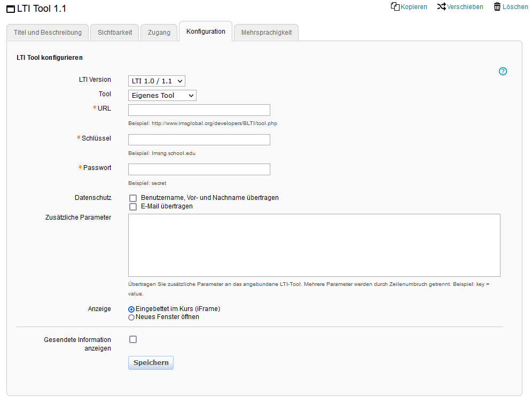Open the Sichtbarkeit tab
This screenshot has height=404, width=532.
(x=114, y=32)
